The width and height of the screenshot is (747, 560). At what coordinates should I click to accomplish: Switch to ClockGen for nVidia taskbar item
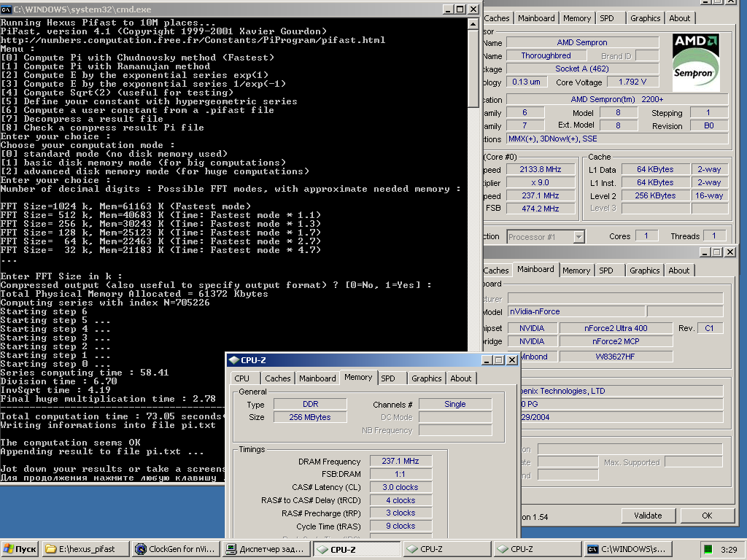177,549
